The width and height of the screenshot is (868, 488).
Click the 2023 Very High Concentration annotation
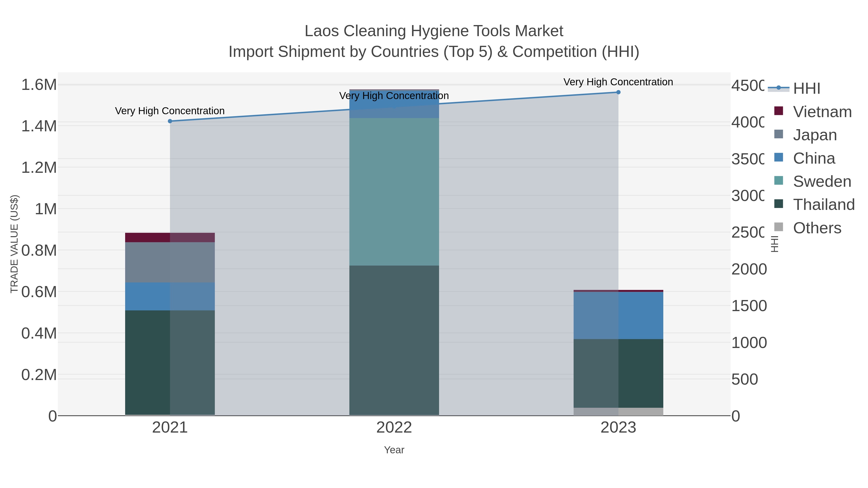(x=618, y=82)
